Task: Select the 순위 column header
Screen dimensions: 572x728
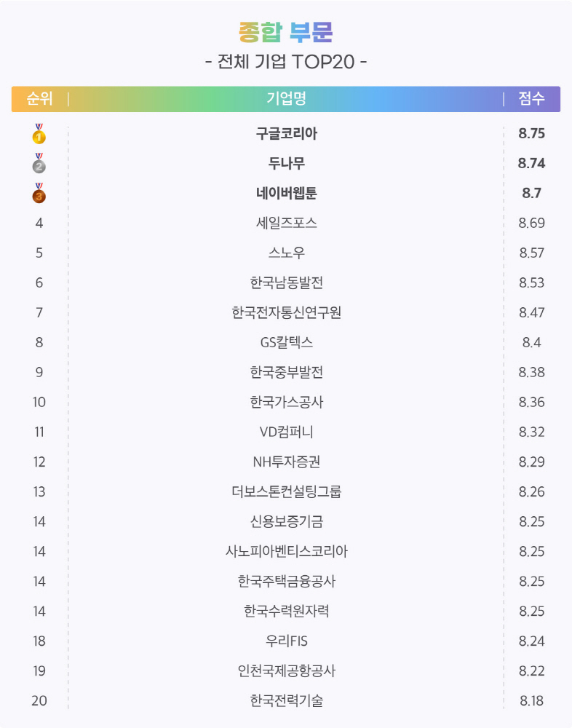Action: [39, 99]
